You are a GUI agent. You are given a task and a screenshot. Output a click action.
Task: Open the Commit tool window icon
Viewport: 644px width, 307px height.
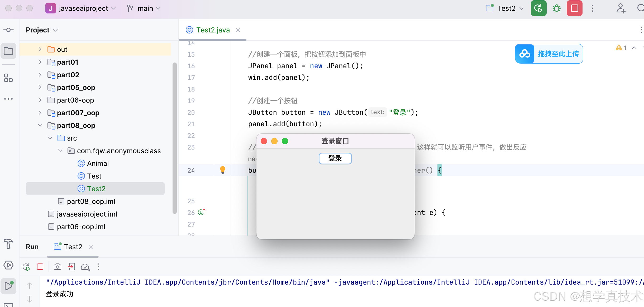(x=8, y=30)
